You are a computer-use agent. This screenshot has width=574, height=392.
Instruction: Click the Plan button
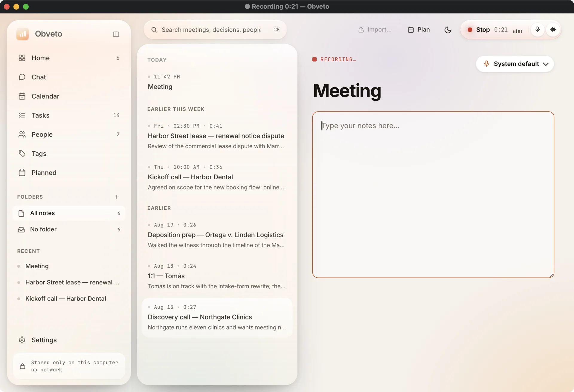click(419, 30)
